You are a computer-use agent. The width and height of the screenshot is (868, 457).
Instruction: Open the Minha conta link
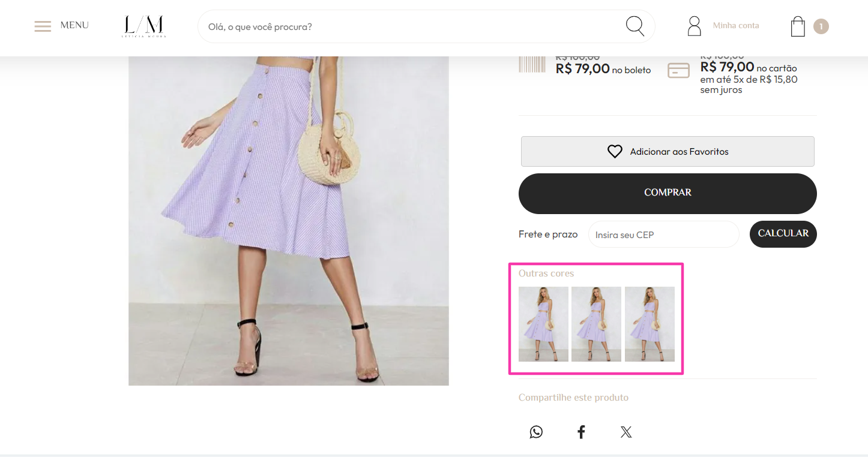coord(736,26)
